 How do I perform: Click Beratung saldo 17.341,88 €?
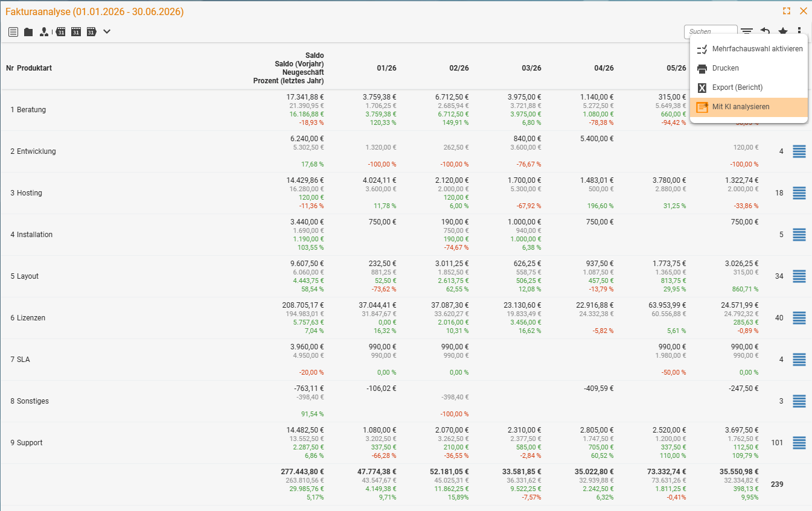pos(305,97)
